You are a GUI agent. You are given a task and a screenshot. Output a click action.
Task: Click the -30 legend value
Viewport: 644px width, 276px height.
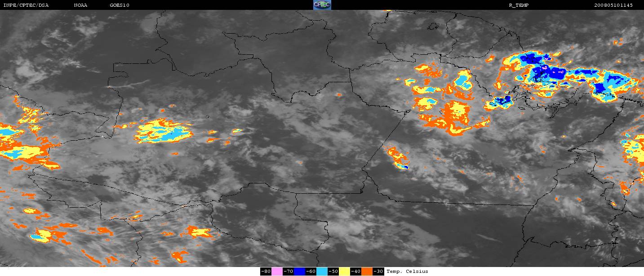click(x=378, y=272)
